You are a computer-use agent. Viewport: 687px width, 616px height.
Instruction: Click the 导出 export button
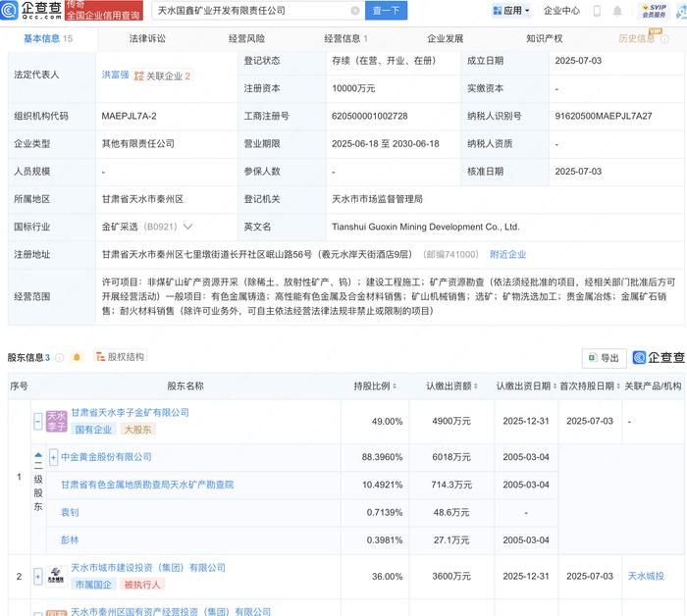pyautogui.click(x=604, y=358)
